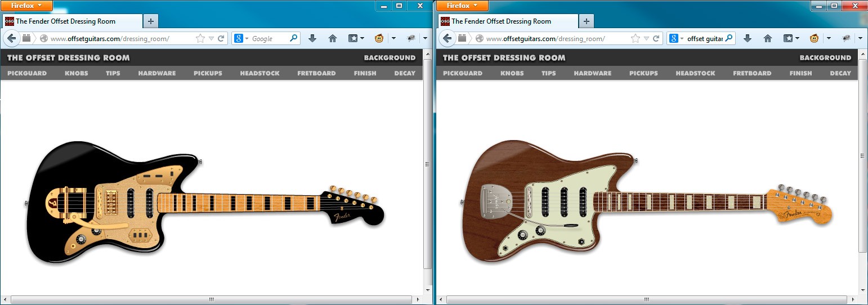Click BACKGROUND option in left window
The width and height of the screenshot is (868, 305).
tap(390, 57)
